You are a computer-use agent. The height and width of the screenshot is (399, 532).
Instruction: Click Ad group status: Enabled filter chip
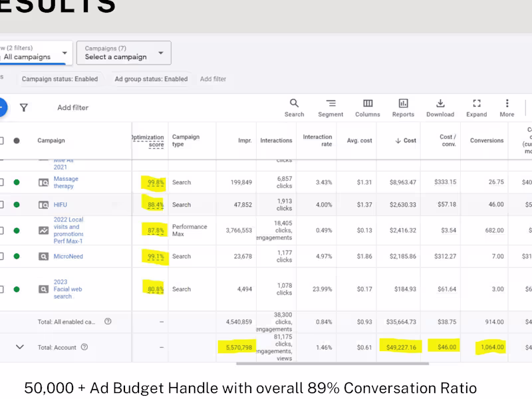pos(151,79)
